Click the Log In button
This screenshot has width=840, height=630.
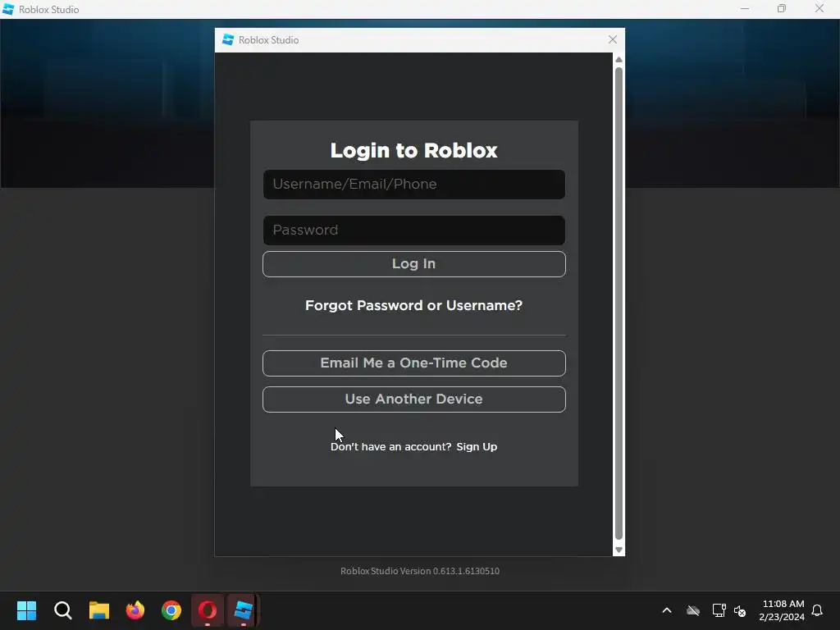(x=413, y=264)
